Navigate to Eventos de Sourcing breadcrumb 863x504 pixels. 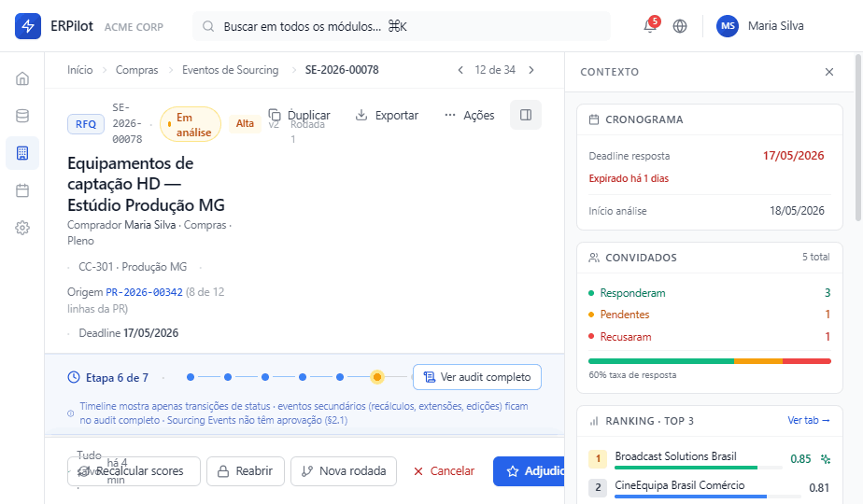click(x=230, y=70)
